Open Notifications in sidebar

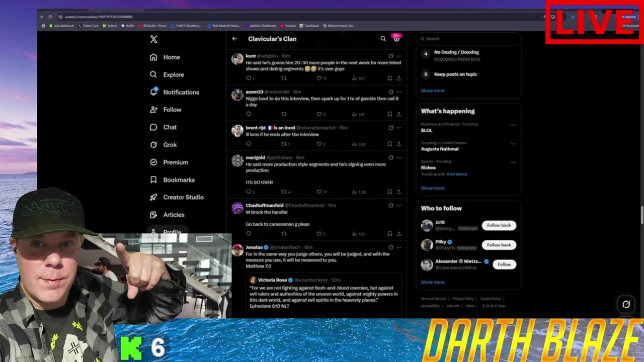[175, 92]
